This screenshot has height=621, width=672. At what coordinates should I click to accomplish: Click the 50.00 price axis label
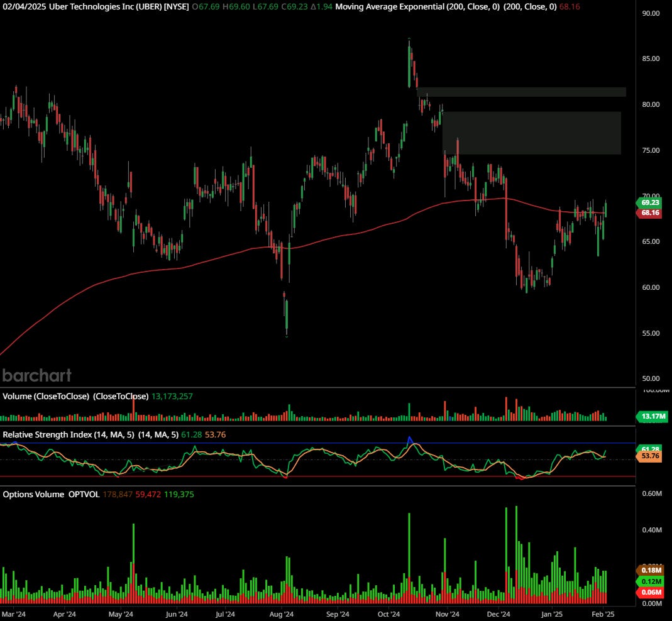pyautogui.click(x=651, y=379)
